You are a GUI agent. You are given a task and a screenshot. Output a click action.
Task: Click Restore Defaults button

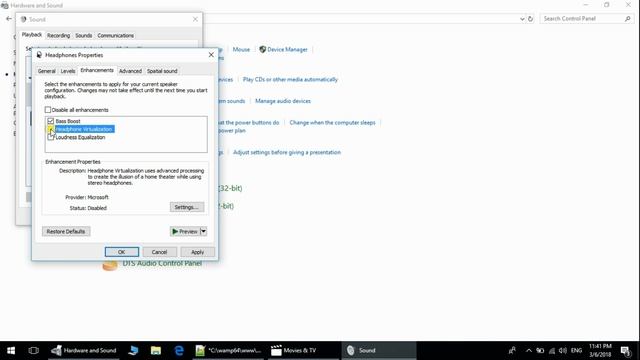tap(66, 231)
